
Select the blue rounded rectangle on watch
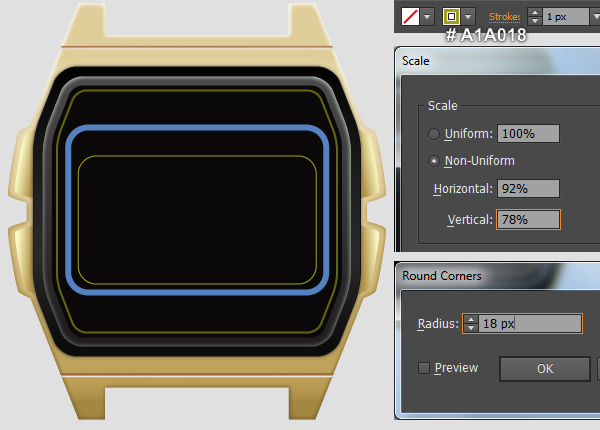[197, 128]
